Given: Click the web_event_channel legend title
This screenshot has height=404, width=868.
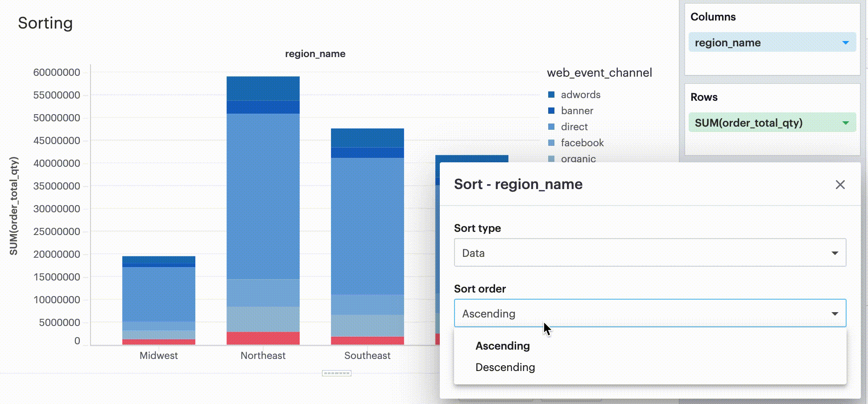Looking at the screenshot, I should click(x=599, y=73).
